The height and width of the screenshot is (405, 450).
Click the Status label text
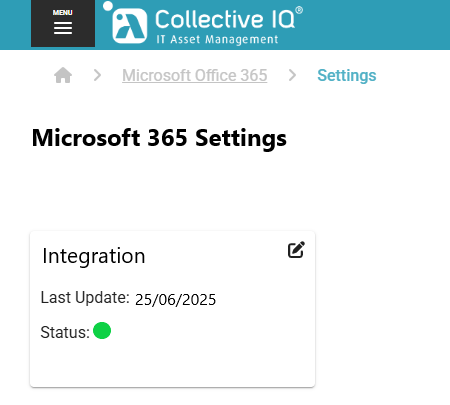point(65,332)
